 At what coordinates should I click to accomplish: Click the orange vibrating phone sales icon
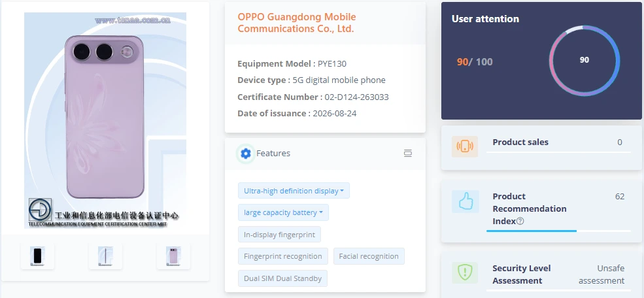pos(465,146)
